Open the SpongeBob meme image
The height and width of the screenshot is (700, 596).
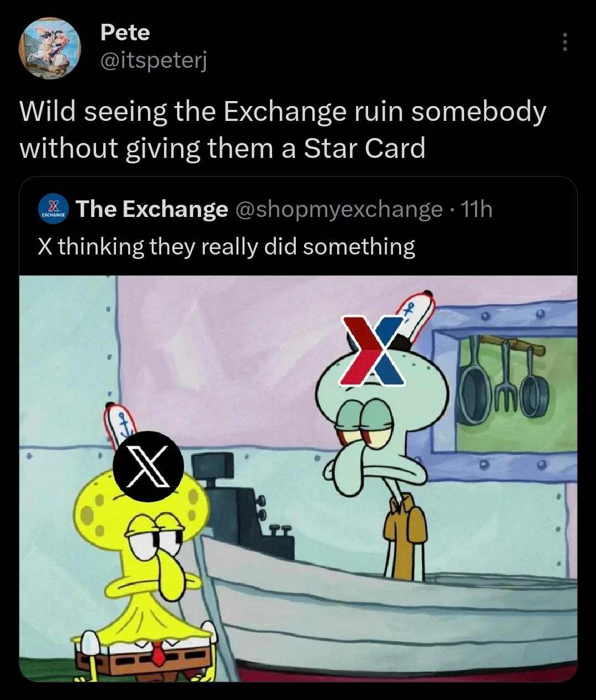(298, 478)
